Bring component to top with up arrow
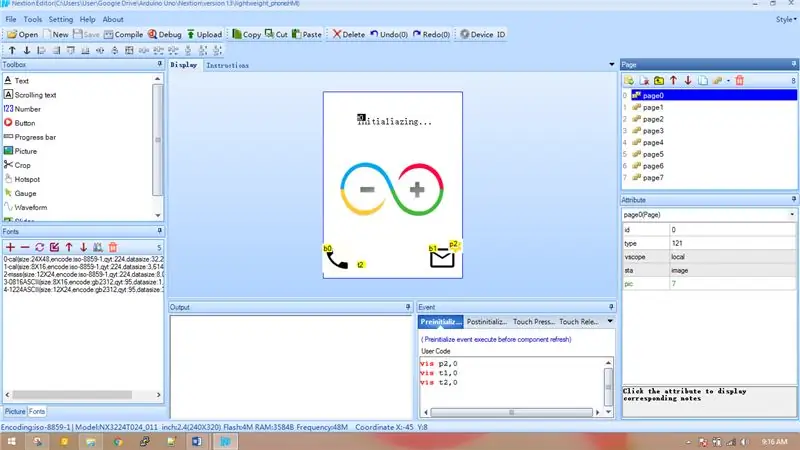800x450 pixels. [12, 50]
